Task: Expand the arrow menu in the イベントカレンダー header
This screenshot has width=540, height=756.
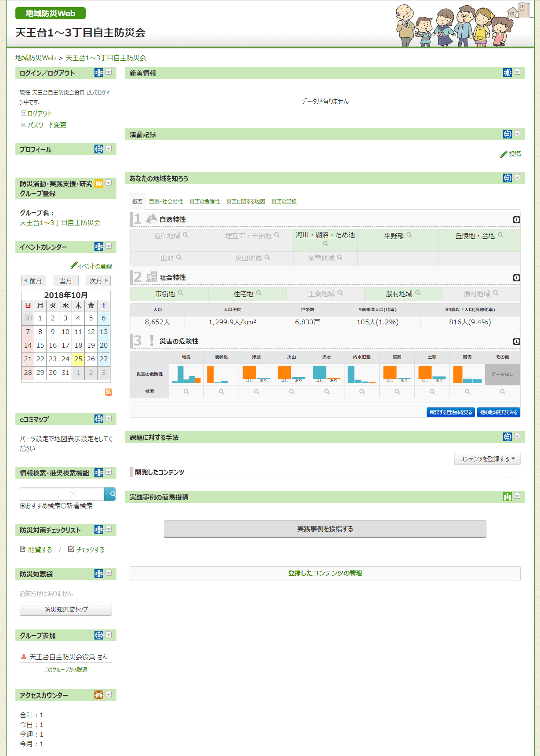Action: (x=109, y=246)
